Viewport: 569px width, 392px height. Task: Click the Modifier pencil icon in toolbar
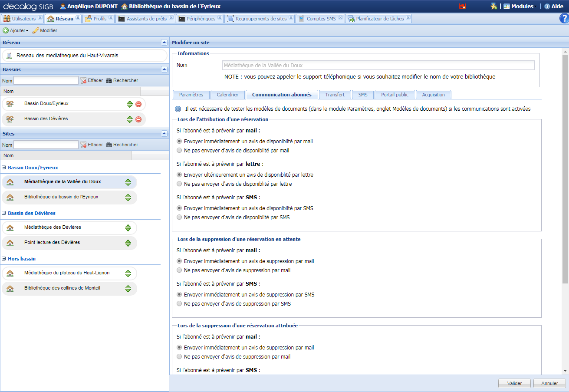point(36,31)
